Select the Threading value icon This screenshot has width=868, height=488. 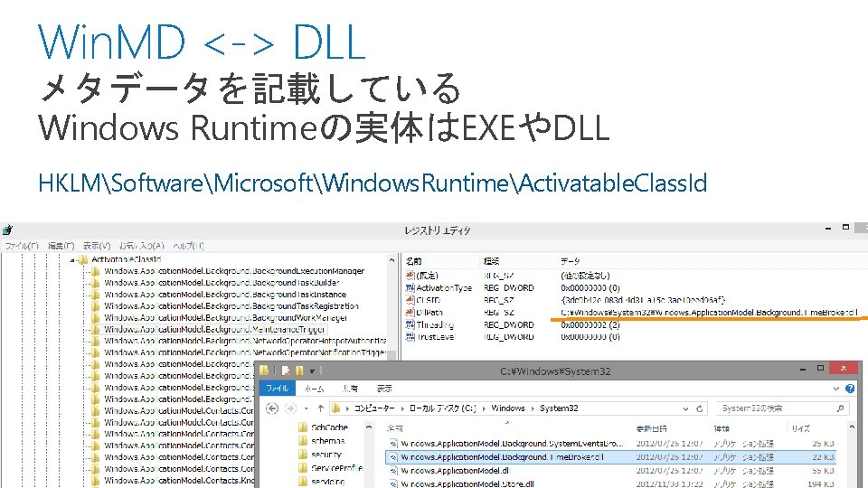pos(410,324)
